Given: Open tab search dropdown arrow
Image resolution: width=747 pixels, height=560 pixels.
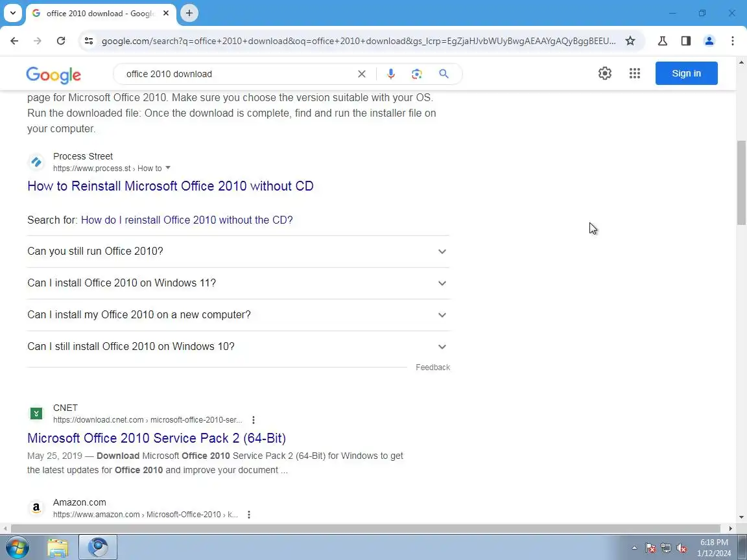Looking at the screenshot, I should tap(13, 14).
